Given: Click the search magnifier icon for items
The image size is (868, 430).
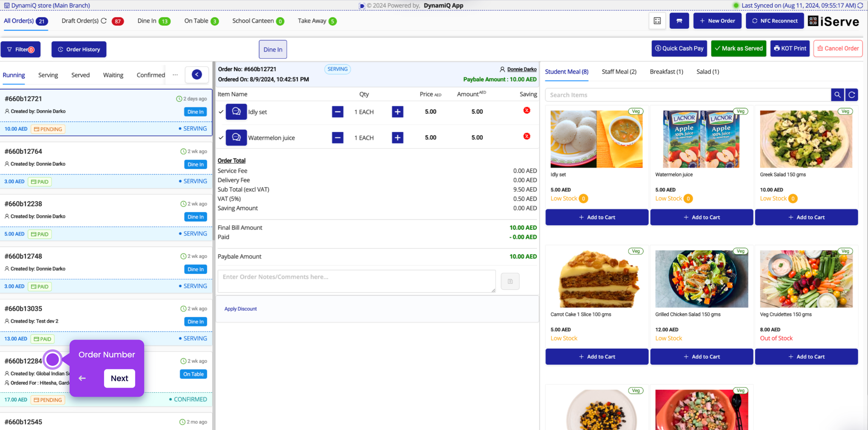Looking at the screenshot, I should point(837,95).
